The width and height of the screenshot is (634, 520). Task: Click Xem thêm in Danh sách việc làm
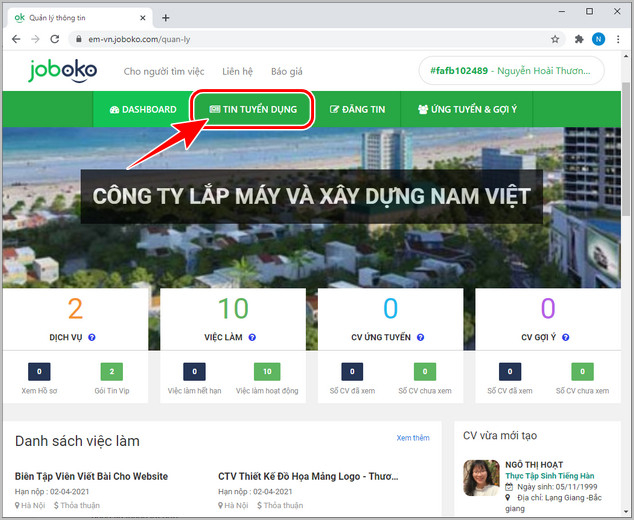[413, 438]
